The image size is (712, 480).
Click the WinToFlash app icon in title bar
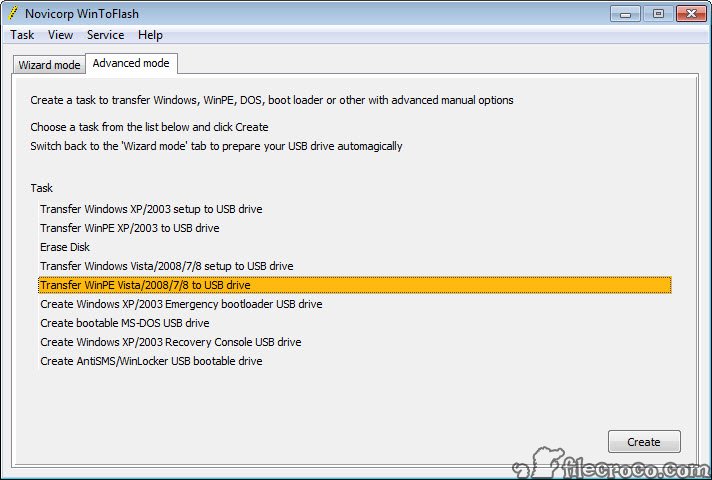click(x=13, y=13)
